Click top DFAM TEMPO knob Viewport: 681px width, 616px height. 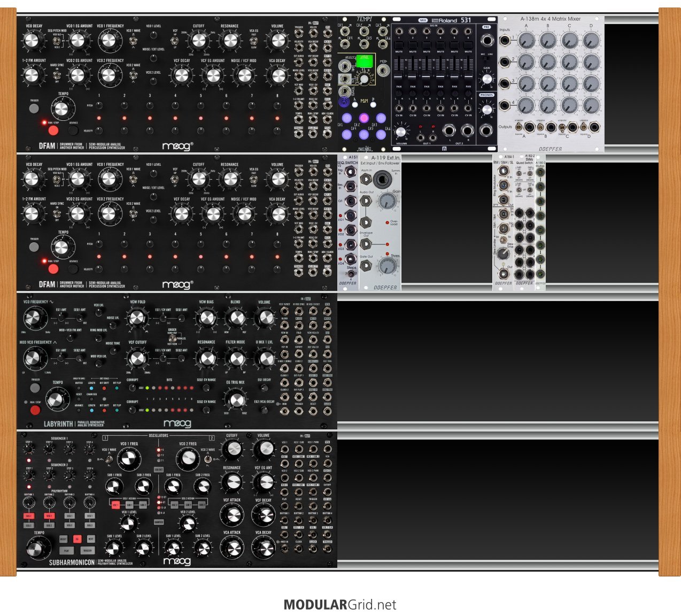(x=62, y=109)
